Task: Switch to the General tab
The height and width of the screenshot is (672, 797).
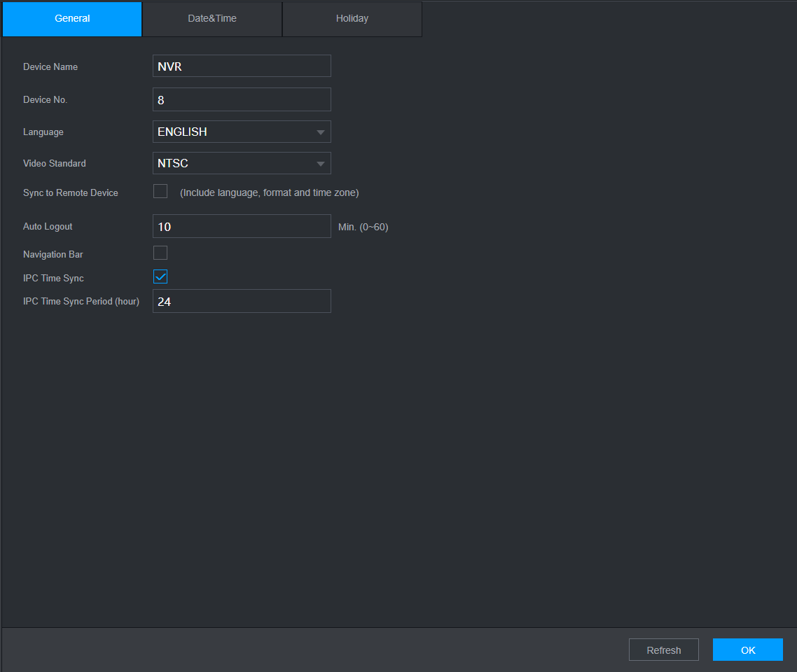Action: (x=72, y=19)
